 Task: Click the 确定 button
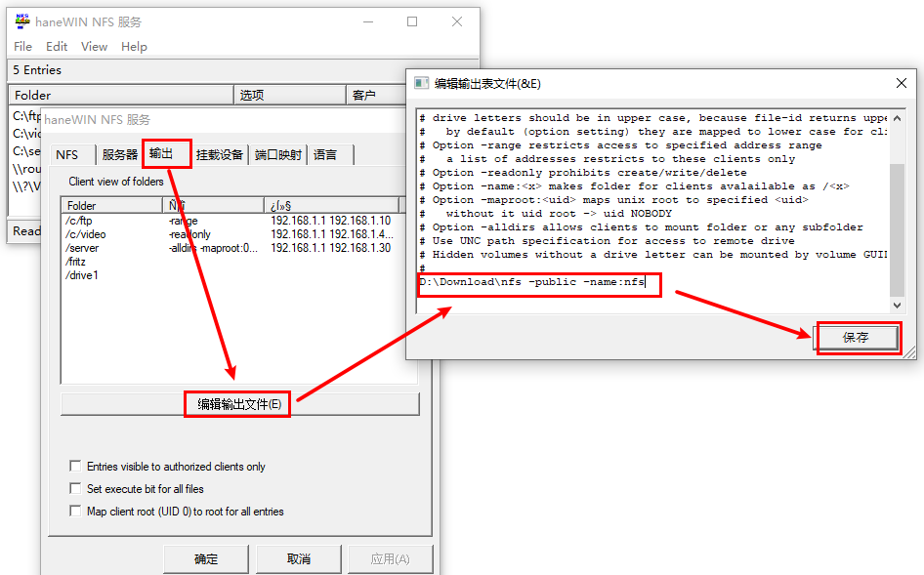point(206,558)
